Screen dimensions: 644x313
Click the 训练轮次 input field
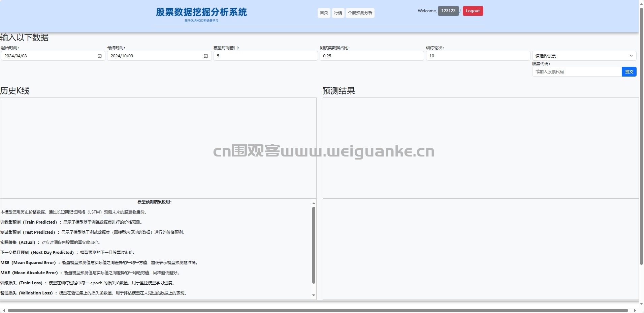click(478, 56)
